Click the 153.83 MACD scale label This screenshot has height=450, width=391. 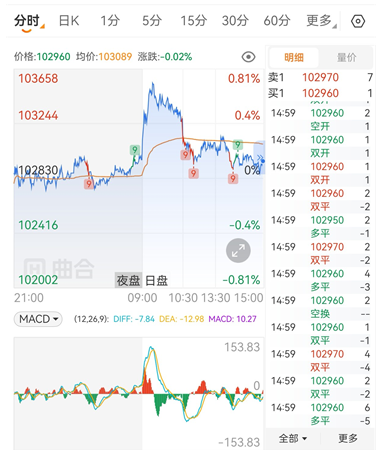pos(242,347)
